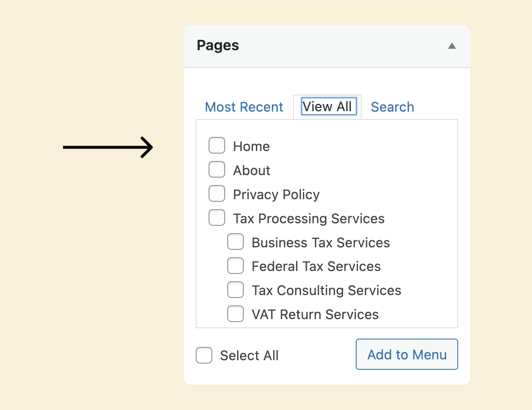Tick the Federal Tax Services checkbox
Image resolution: width=532 pixels, height=410 pixels.
(236, 266)
